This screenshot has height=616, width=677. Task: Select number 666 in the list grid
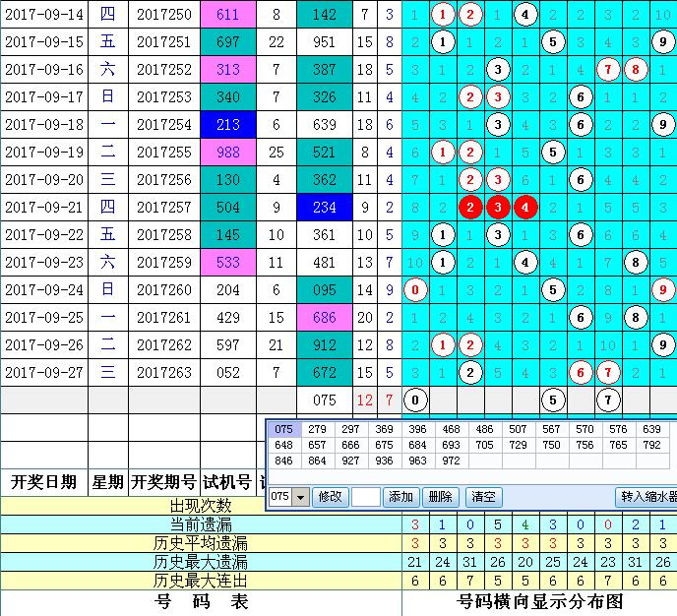coord(350,445)
